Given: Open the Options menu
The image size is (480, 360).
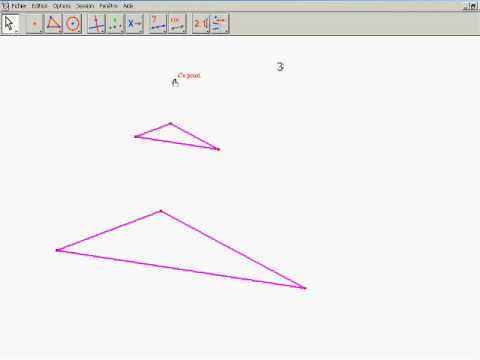Looking at the screenshot, I should 62,6.
